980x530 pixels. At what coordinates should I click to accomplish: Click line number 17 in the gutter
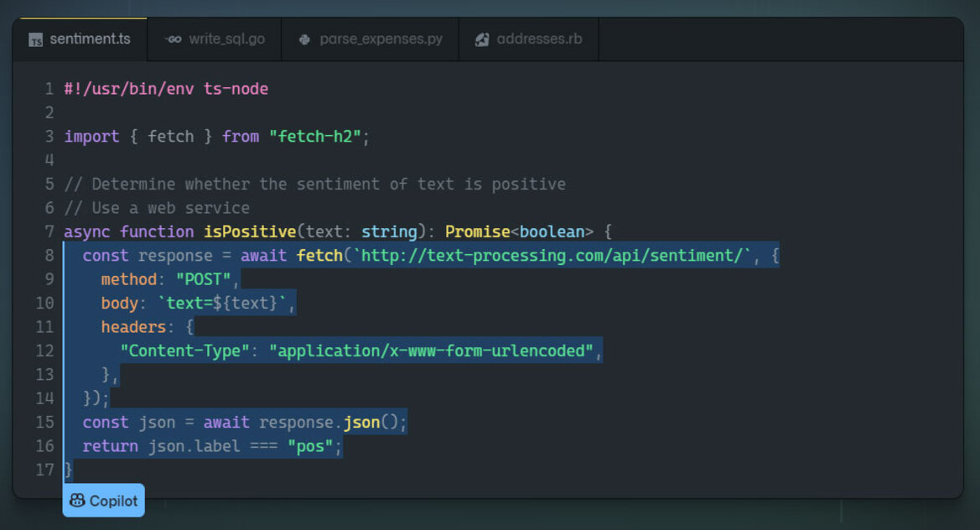pos(45,470)
